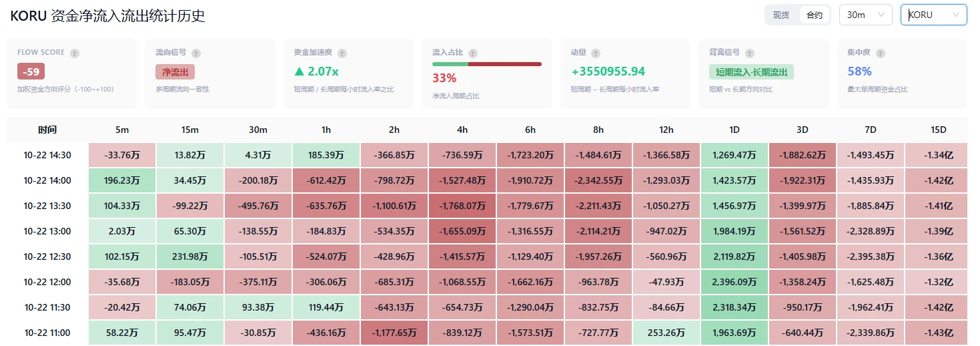Click cell showing -1,882.62万
The height and width of the screenshot is (346, 980).
click(803, 155)
